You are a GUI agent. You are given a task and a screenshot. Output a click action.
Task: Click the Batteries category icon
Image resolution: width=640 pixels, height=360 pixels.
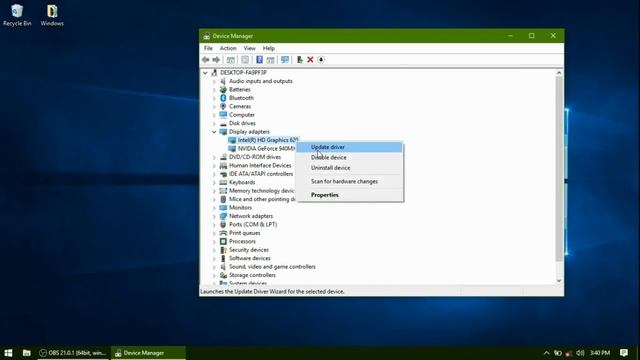click(223, 89)
